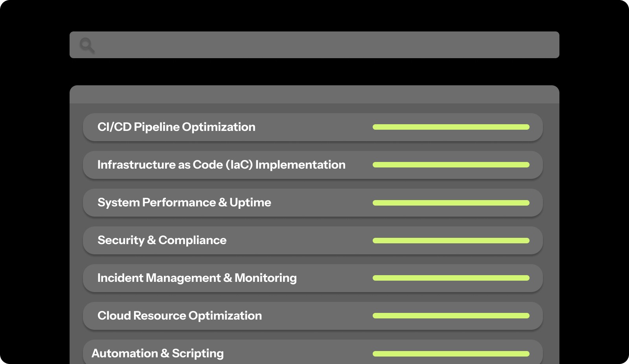This screenshot has width=629, height=364.
Task: Select System Performance & Uptime
Action: click(x=313, y=202)
